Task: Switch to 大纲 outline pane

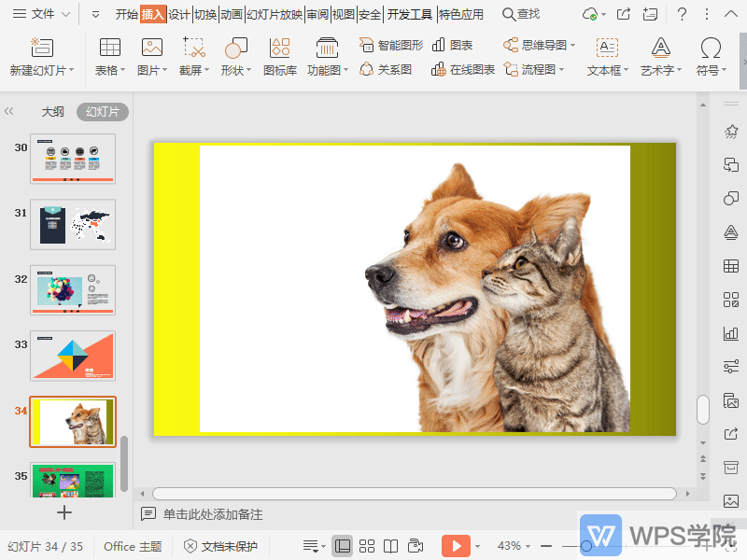Action: 53,112
